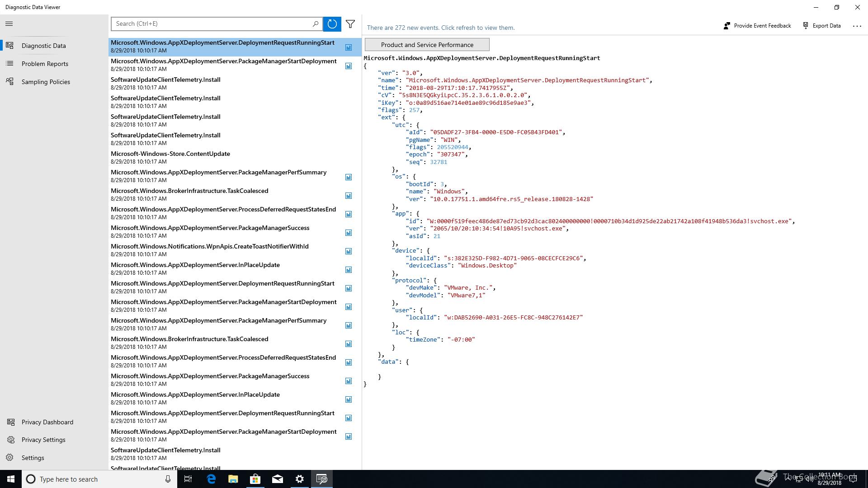Click chart icon beside first PackageManagerSuccess event

coord(349,233)
